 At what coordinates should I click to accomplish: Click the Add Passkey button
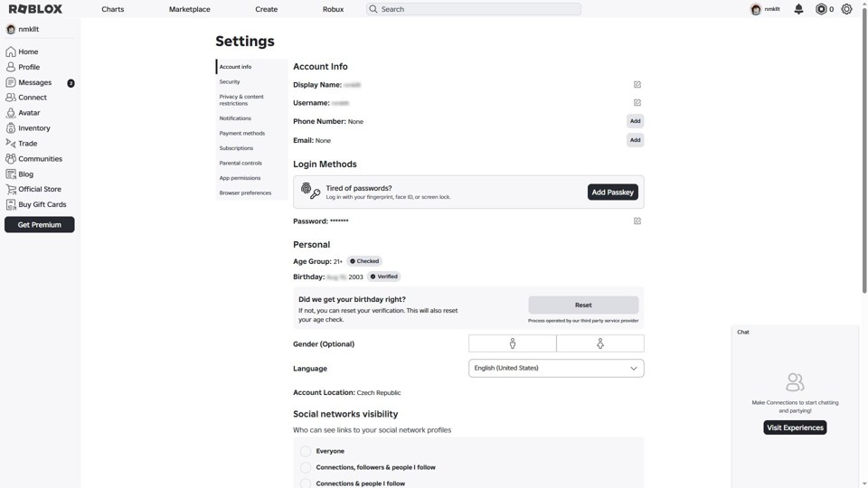point(612,192)
